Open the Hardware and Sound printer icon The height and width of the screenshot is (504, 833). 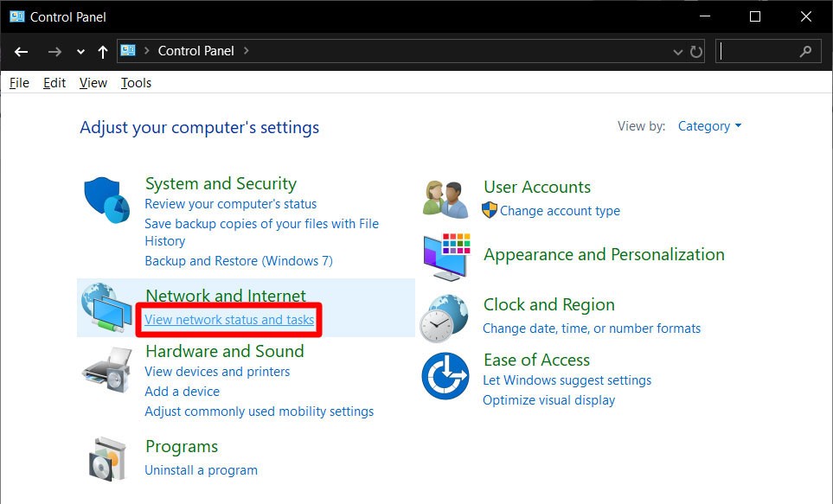point(106,370)
